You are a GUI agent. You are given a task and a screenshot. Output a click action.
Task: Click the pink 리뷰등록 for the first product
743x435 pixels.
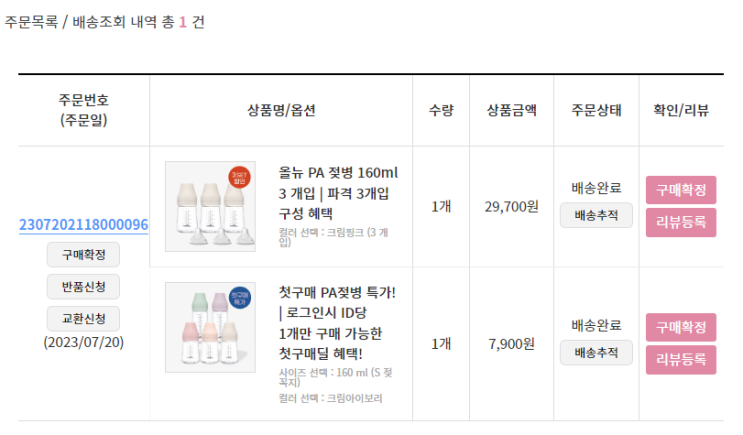681,222
